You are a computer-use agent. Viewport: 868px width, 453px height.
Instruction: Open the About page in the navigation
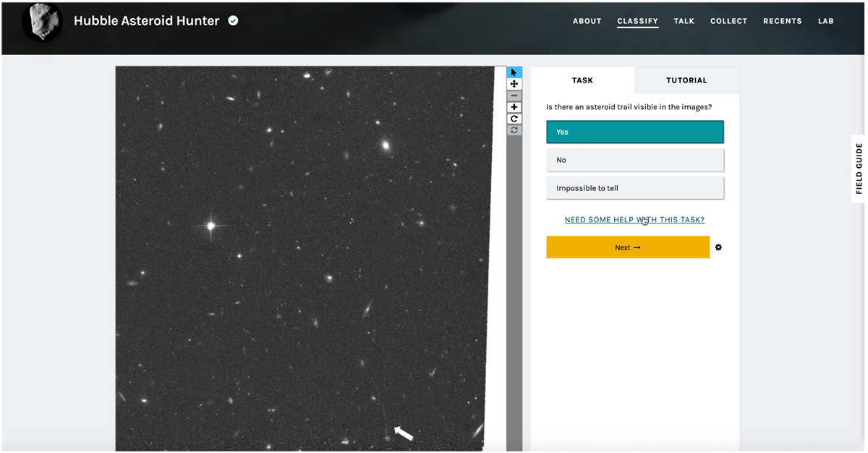coord(587,21)
